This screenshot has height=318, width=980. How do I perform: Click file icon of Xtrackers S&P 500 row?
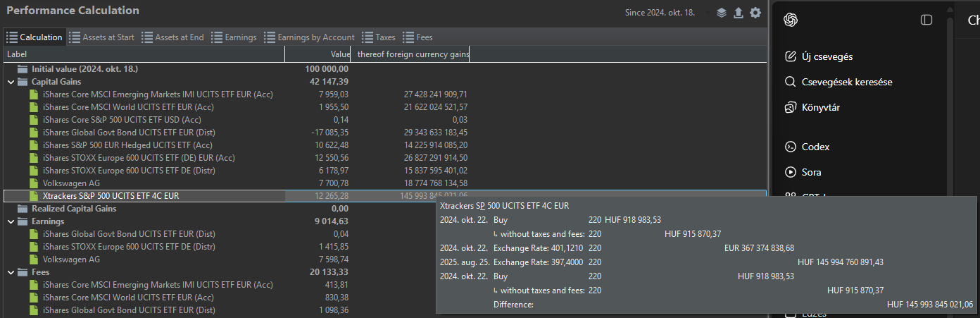[x=34, y=196]
